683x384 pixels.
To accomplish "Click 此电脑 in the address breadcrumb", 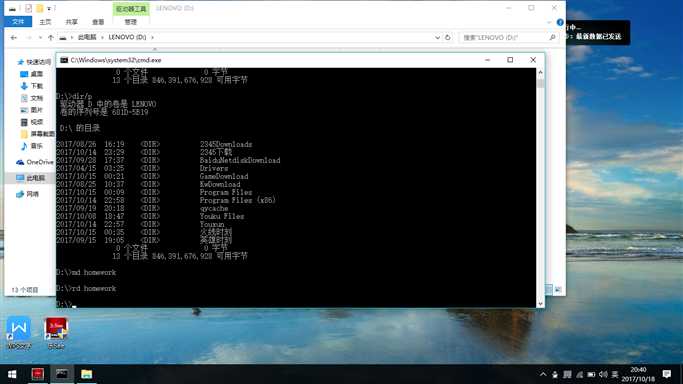I will click(x=87, y=37).
